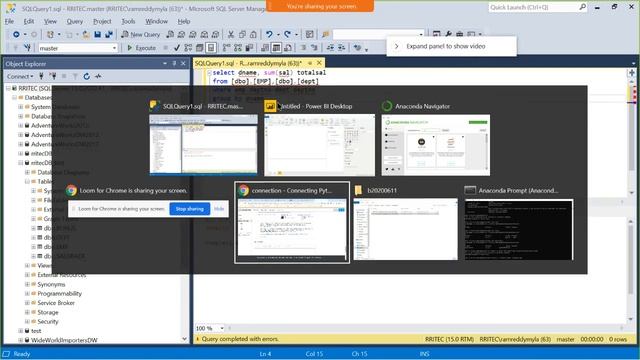Image resolution: width=640 pixels, height=360 pixels.
Task: Switch to the Anaconda Prompt thumbnail
Action: click(519, 229)
